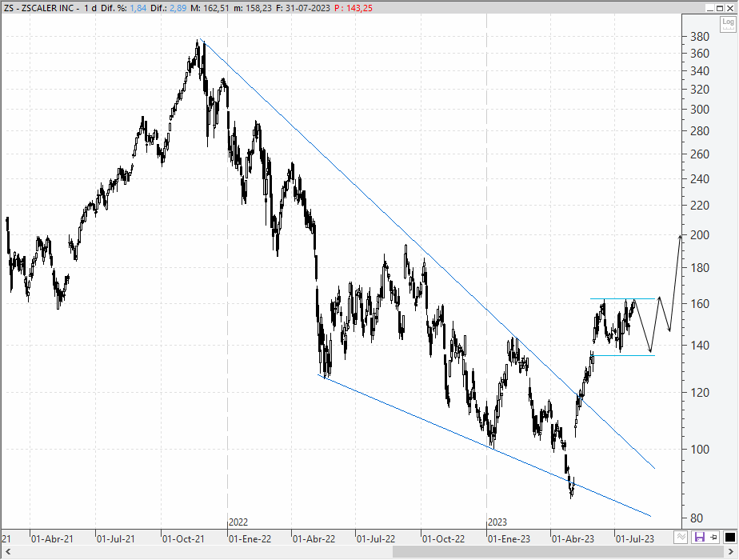Click the m: 158,23 min value
Image resolution: width=739 pixels, height=560 pixels.
click(252, 8)
